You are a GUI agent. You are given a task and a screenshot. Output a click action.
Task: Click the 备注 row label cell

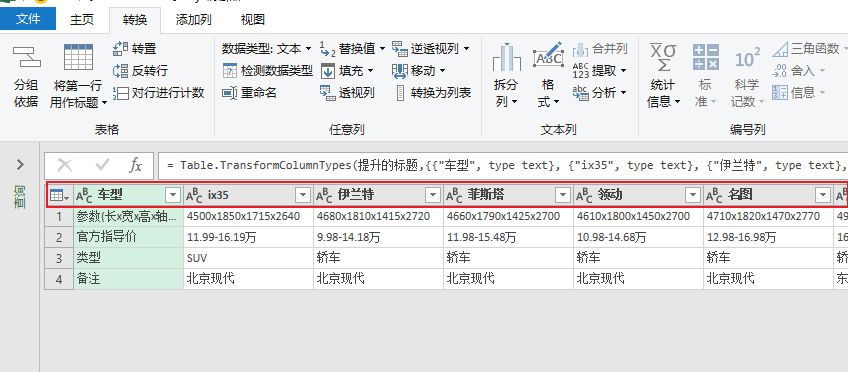point(129,279)
